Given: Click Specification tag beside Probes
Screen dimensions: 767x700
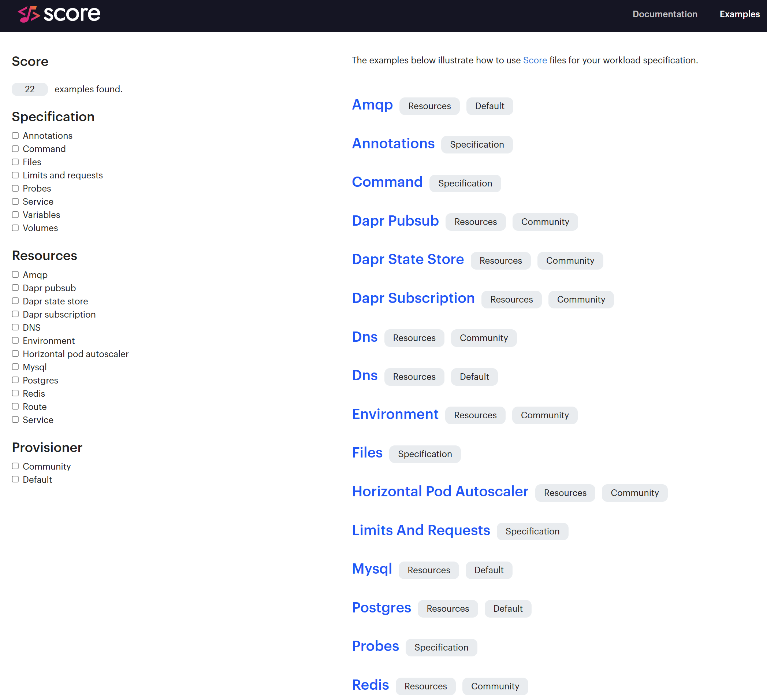Looking at the screenshot, I should pyautogui.click(x=441, y=648).
